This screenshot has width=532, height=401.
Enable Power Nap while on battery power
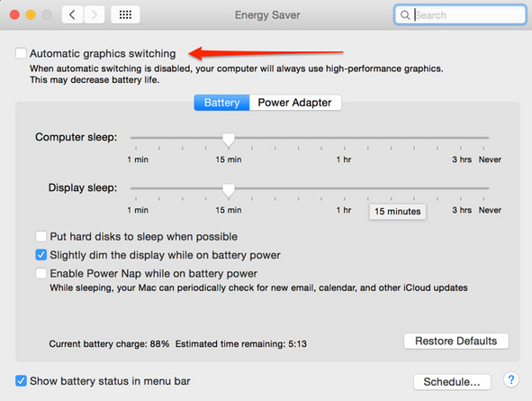coord(41,273)
